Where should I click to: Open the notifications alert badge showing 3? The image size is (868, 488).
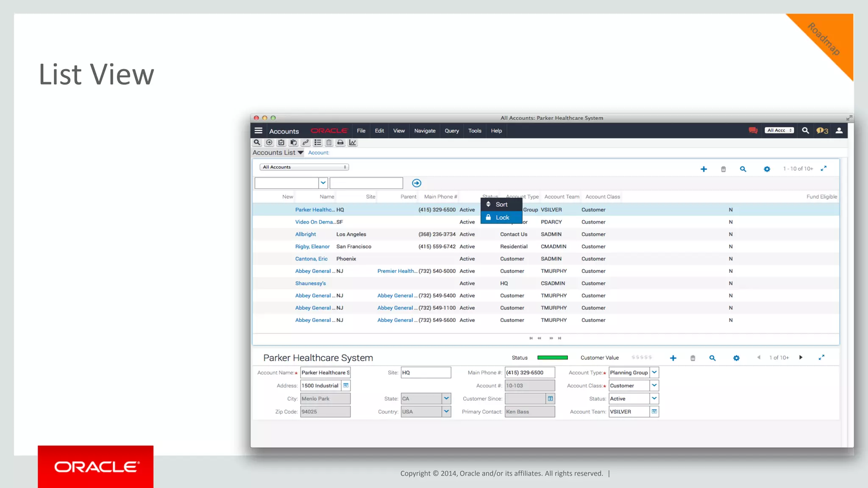tap(822, 130)
